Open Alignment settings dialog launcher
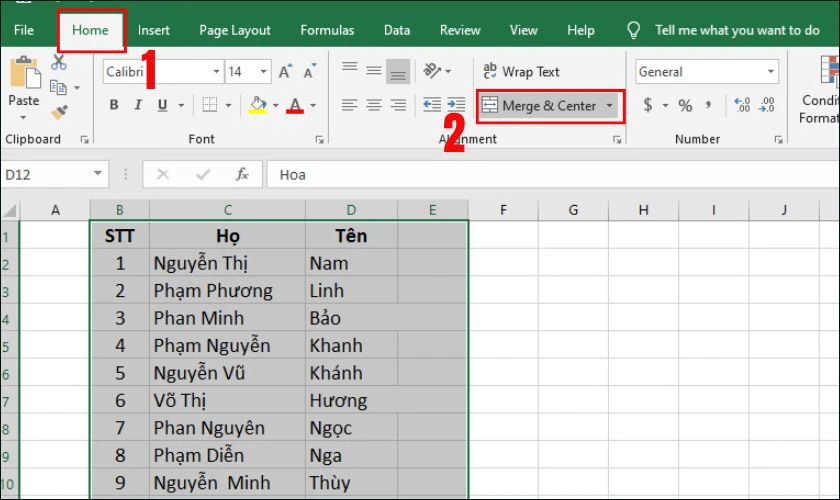The width and height of the screenshot is (840, 500). (x=617, y=139)
